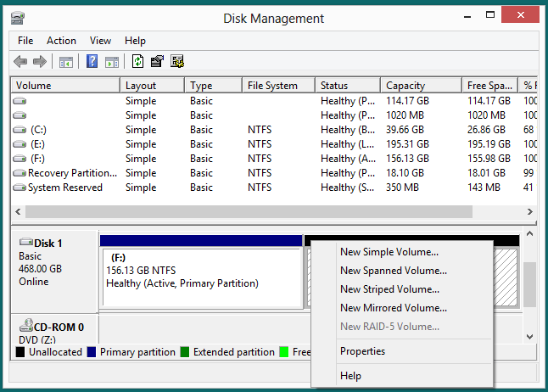Select the CD-ROM 0 DVD (Z:) label
This screenshot has width=548, height=392.
click(x=54, y=329)
